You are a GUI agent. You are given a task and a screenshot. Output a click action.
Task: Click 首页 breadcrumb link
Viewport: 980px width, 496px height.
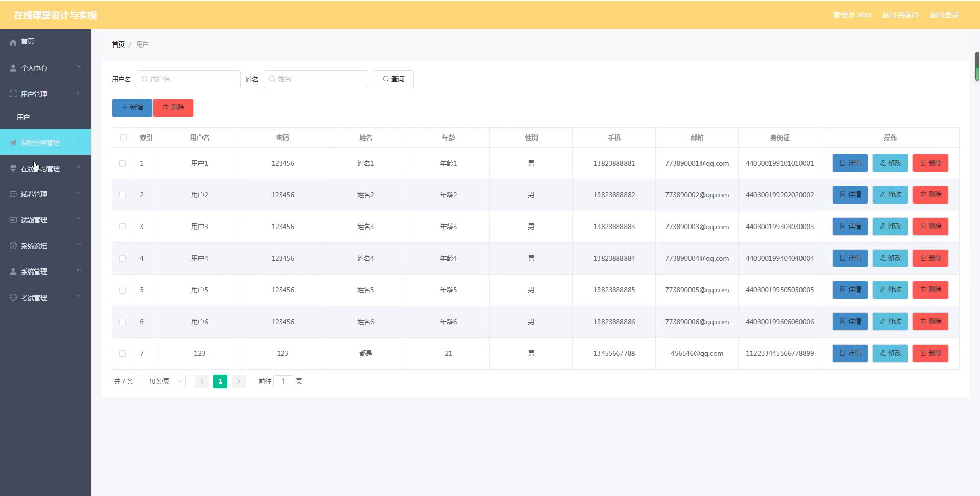pyautogui.click(x=118, y=44)
